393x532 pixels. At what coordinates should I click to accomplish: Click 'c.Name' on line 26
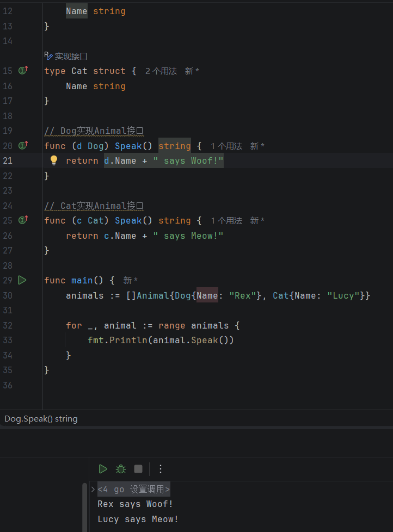tap(120, 236)
